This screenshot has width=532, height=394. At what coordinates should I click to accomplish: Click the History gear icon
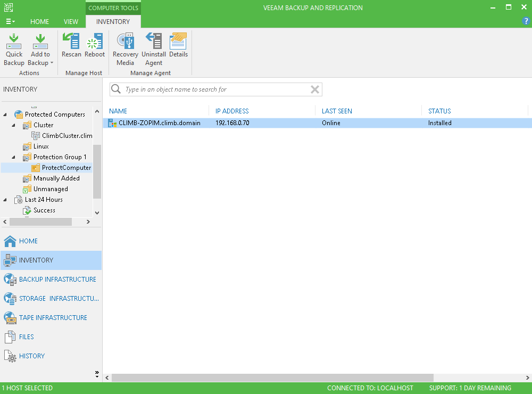[10, 356]
